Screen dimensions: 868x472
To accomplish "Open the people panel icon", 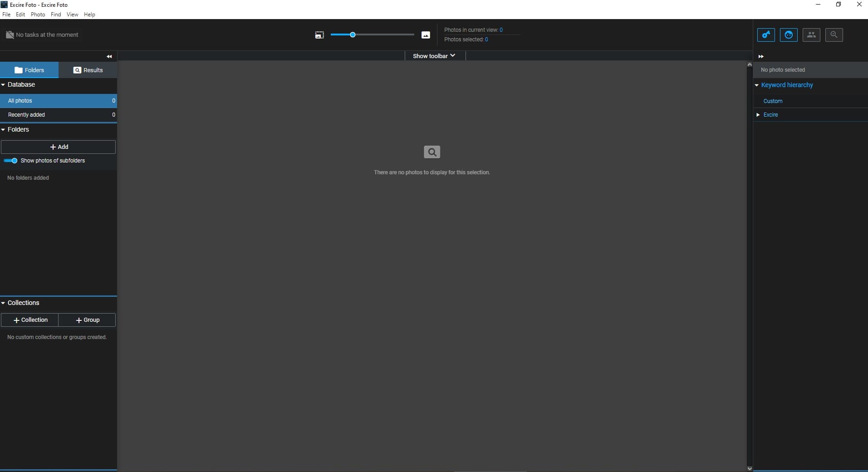I will [811, 35].
